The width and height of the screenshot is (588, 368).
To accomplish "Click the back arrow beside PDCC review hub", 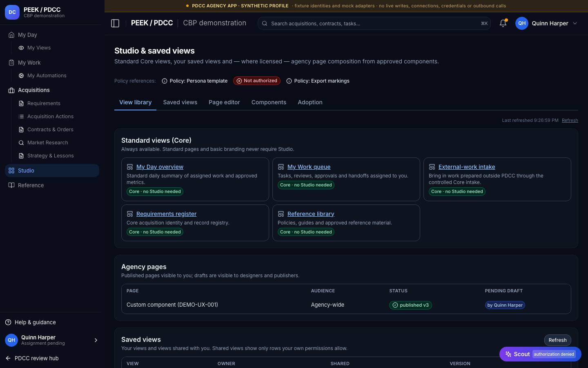I will coord(8,358).
